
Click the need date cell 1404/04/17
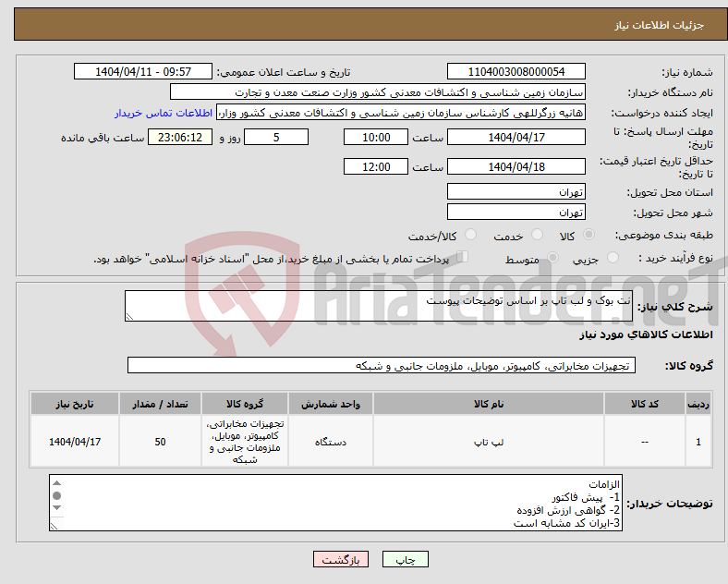(x=75, y=442)
